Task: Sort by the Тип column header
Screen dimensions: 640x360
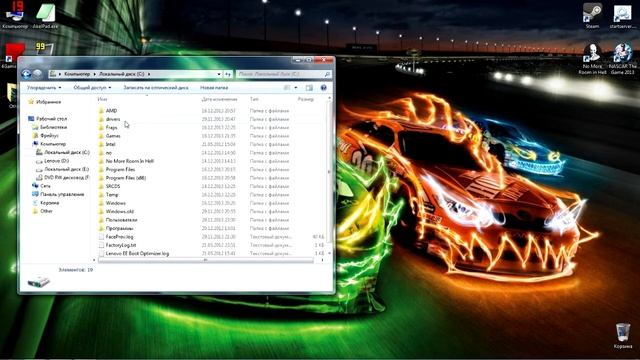Action: (x=254, y=99)
